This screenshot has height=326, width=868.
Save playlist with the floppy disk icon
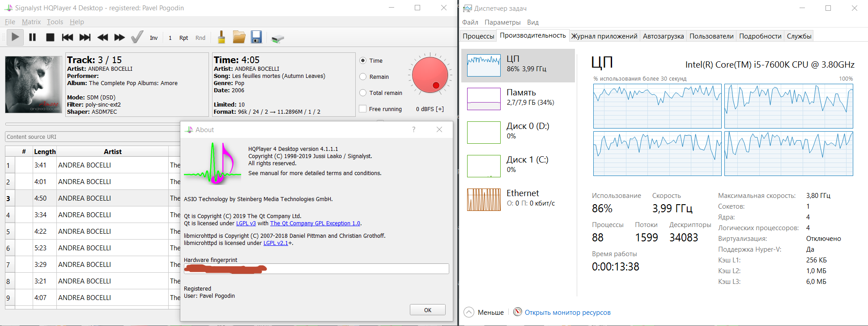tap(256, 37)
